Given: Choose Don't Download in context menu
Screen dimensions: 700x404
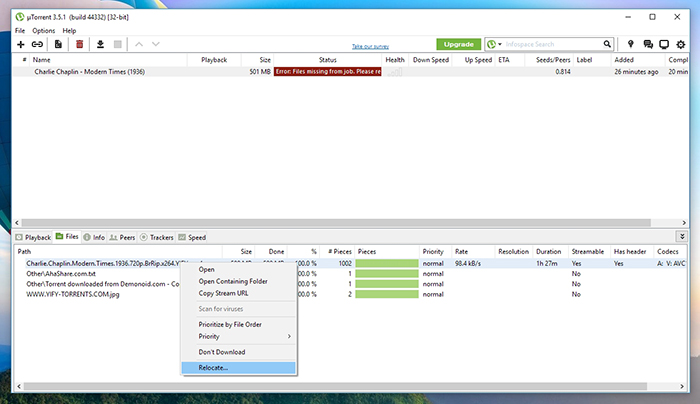Looking at the screenshot, I should pos(238,352).
